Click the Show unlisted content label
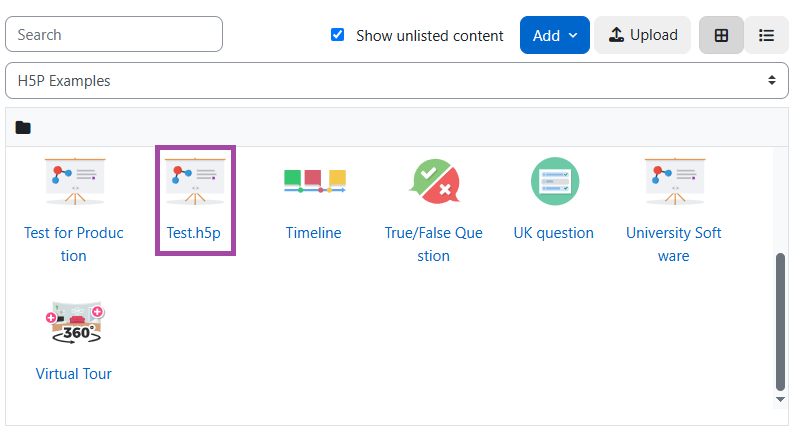Viewport: 799px width, 431px height. pyautogui.click(x=430, y=36)
